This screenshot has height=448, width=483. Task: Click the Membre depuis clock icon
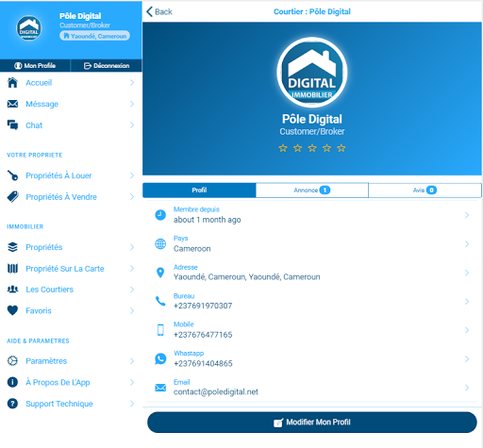tap(160, 215)
